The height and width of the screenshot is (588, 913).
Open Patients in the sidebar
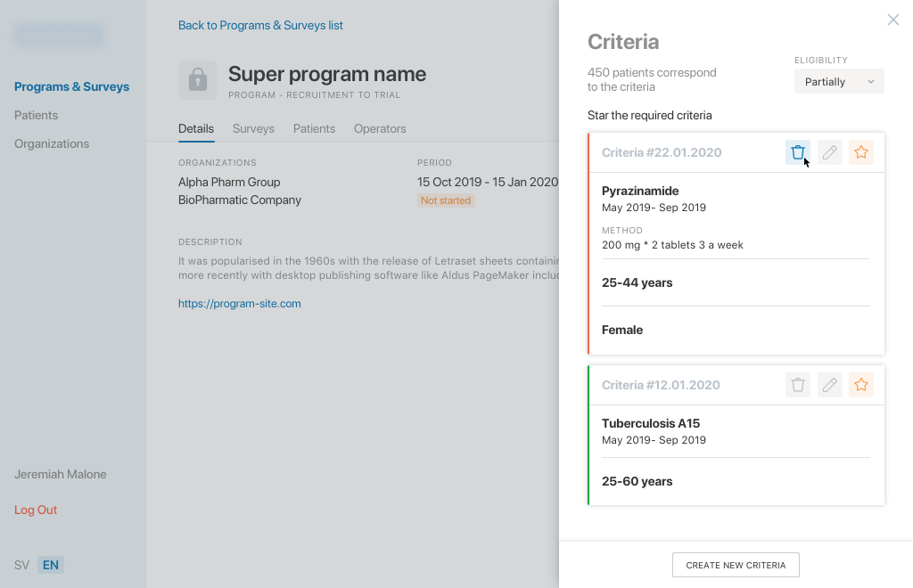click(36, 115)
